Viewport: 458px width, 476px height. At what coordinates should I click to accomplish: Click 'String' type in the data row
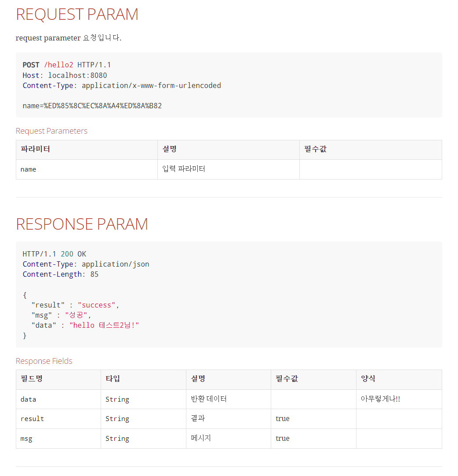pos(117,399)
